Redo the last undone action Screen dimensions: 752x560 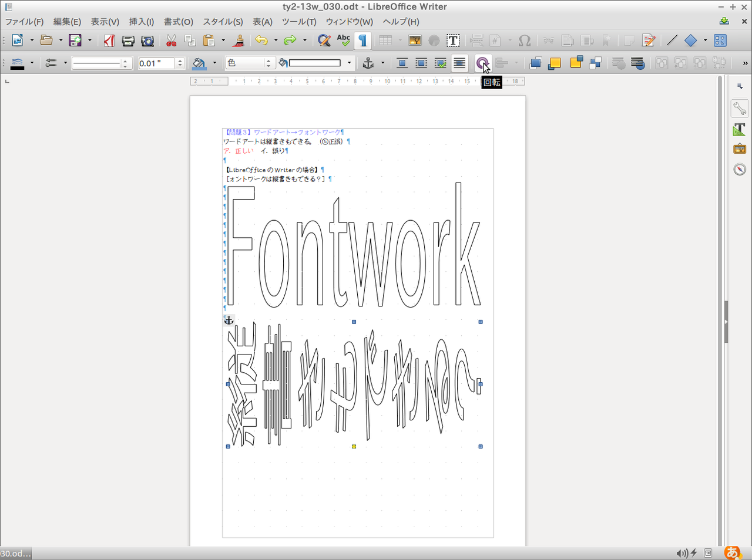coord(290,41)
